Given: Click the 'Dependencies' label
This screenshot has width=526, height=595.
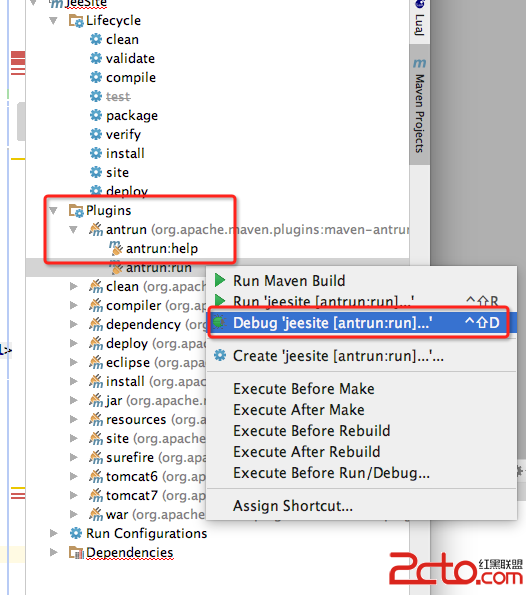Looking at the screenshot, I should (129, 552).
